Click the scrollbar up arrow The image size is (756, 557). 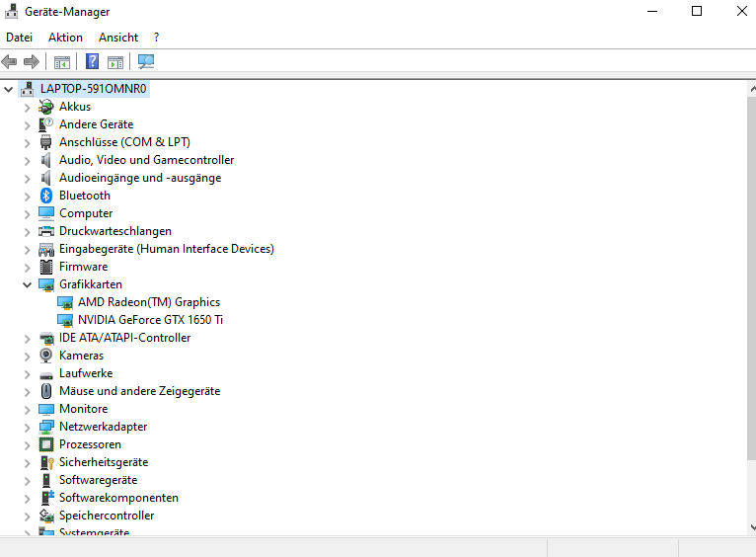752,89
